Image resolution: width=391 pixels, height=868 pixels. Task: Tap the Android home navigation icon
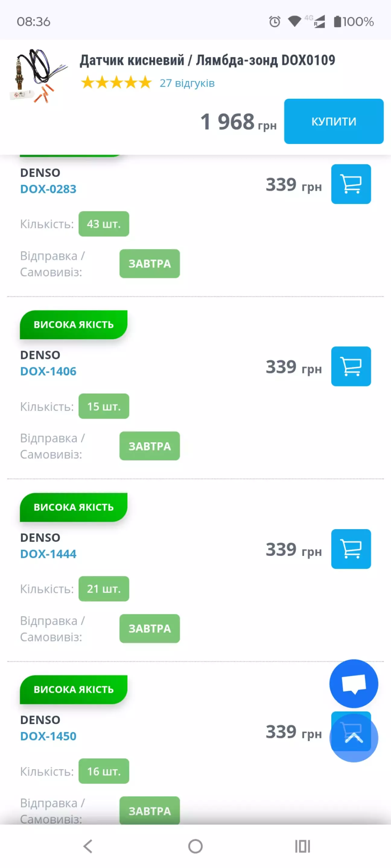(195, 846)
